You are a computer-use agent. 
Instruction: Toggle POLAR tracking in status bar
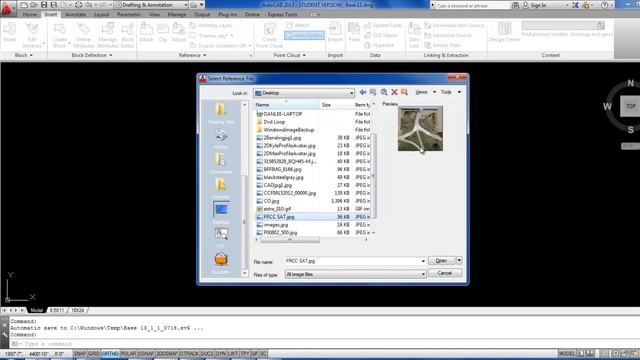128,353
